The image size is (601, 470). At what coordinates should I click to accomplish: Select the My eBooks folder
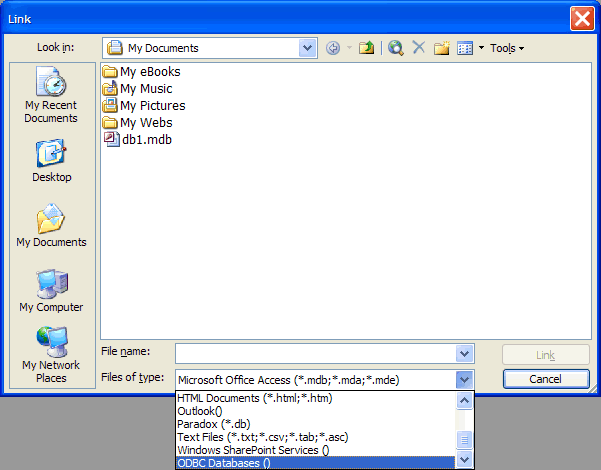(141, 72)
